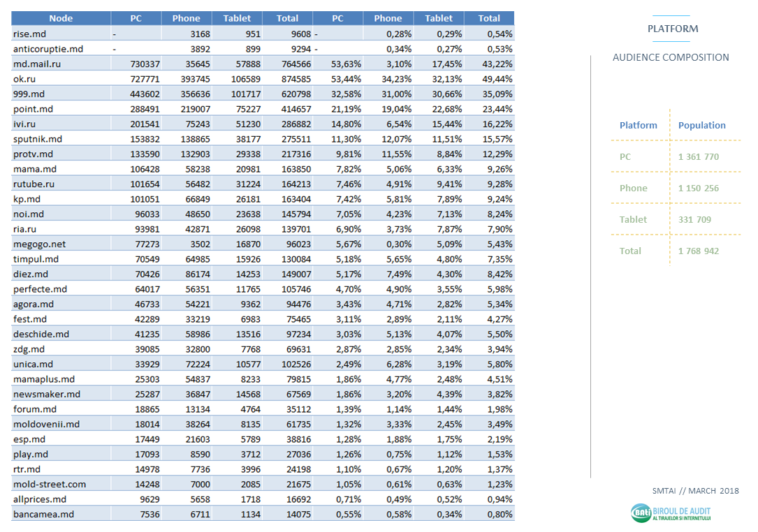Select the AUDIENCE COMPOSITION subtitle
This screenshot has width=758, height=532.
tap(671, 57)
